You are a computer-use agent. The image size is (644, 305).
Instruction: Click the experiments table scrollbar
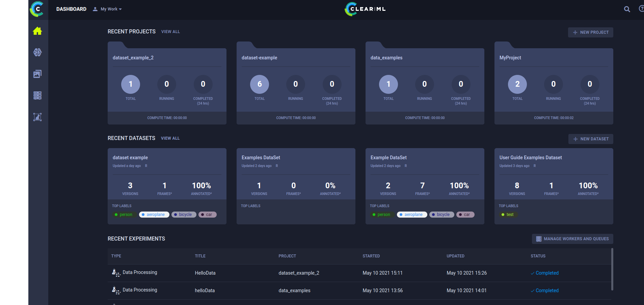tap(612, 269)
